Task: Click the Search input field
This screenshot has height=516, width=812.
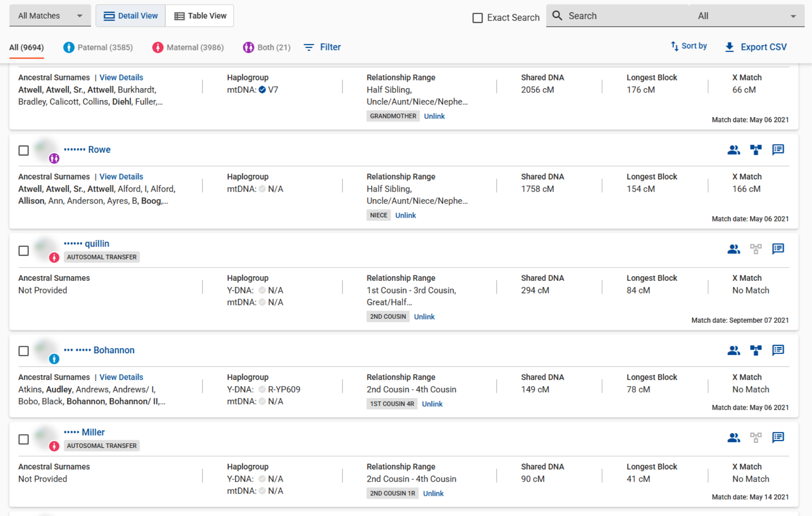Action: pos(622,16)
